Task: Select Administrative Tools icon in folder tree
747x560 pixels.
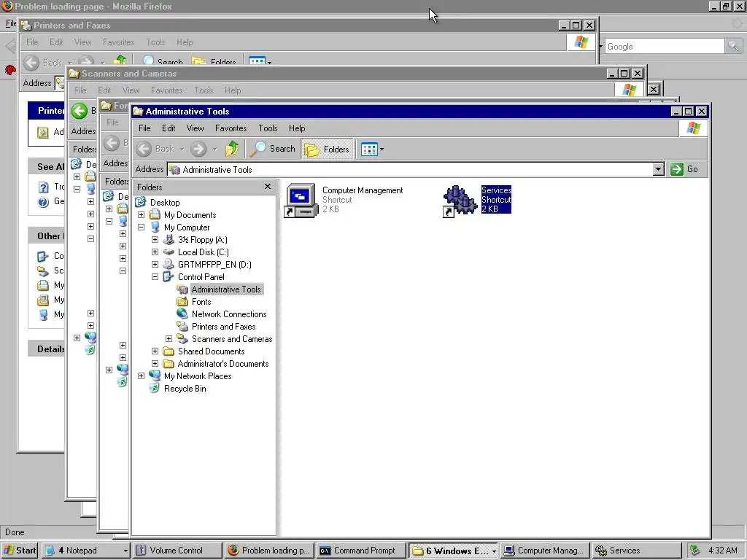Action: click(182, 289)
